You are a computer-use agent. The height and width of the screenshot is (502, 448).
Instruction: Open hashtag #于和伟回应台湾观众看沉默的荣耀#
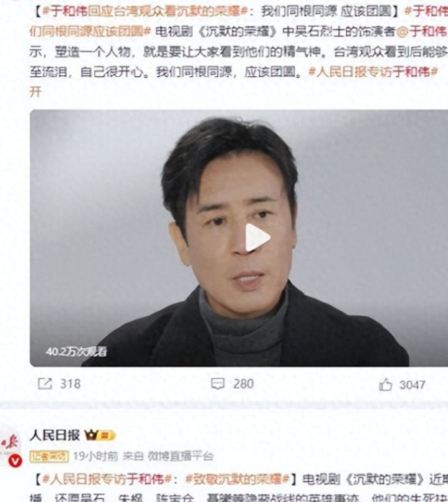point(145,12)
